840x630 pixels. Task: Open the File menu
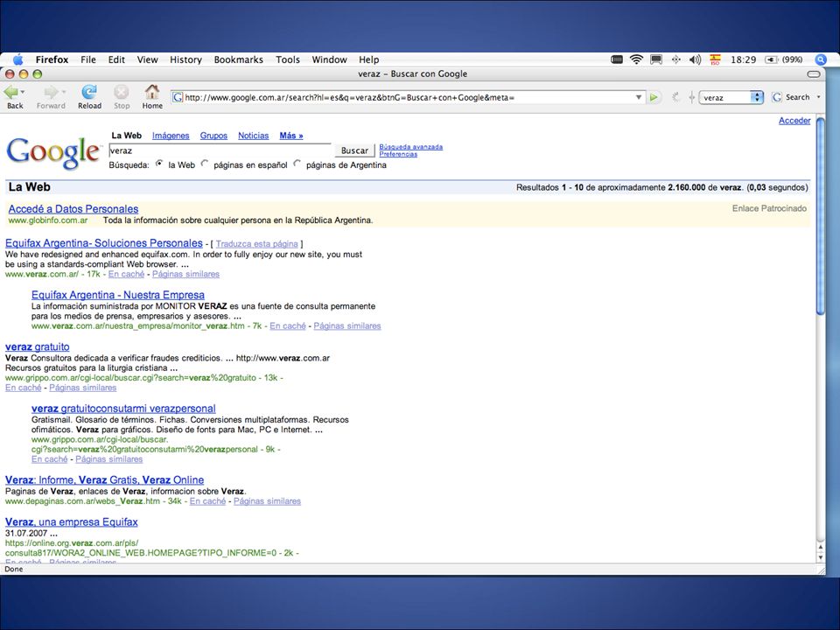87,59
